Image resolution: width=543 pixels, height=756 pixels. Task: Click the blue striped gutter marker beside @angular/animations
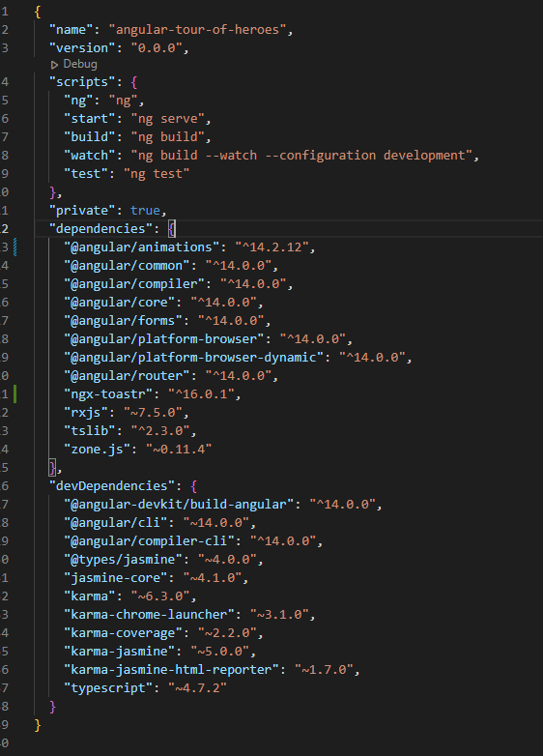point(14,247)
